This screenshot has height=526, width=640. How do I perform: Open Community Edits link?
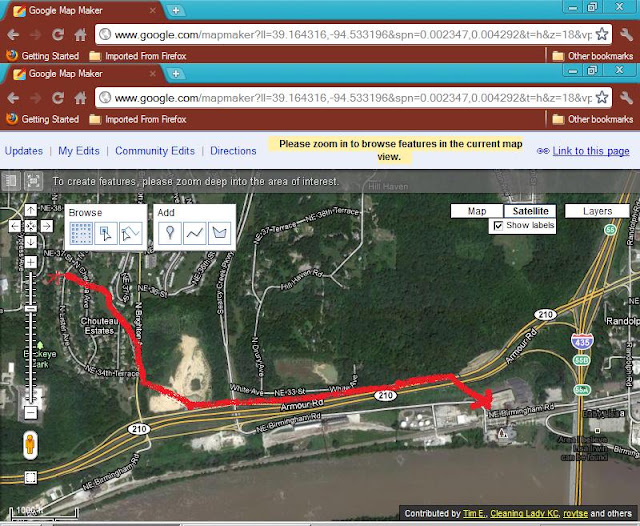155,151
